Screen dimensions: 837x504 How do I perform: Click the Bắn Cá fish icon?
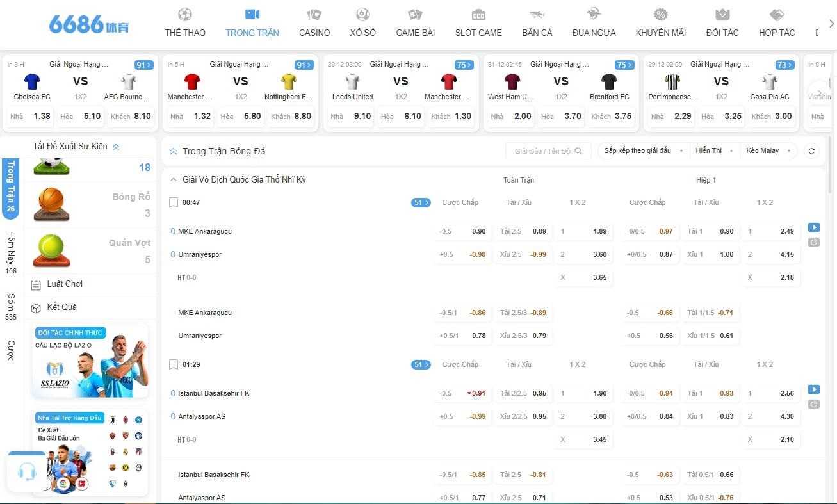[537, 15]
